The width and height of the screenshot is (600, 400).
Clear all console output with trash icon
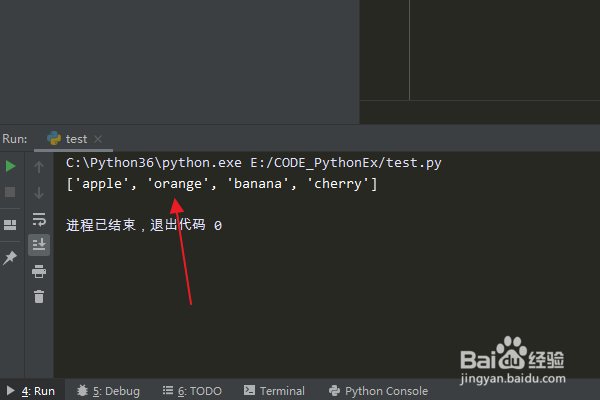click(x=39, y=297)
